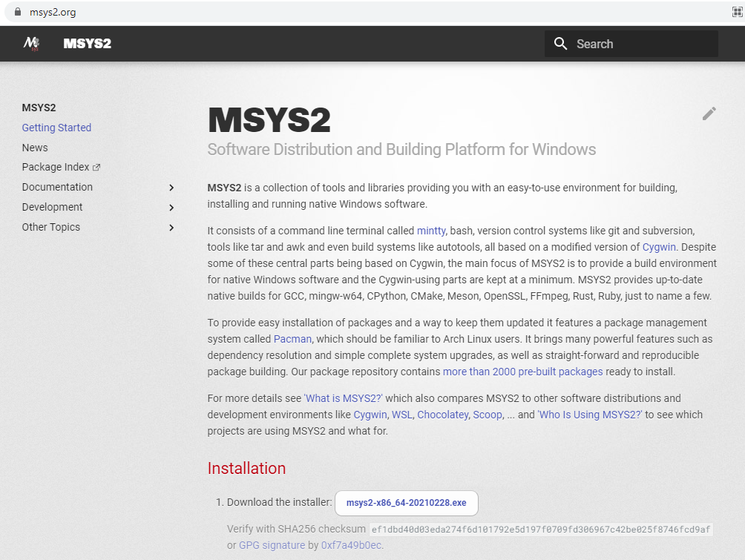745x560 pixels.
Task: Open the Chocolatey link
Action: [x=443, y=415]
